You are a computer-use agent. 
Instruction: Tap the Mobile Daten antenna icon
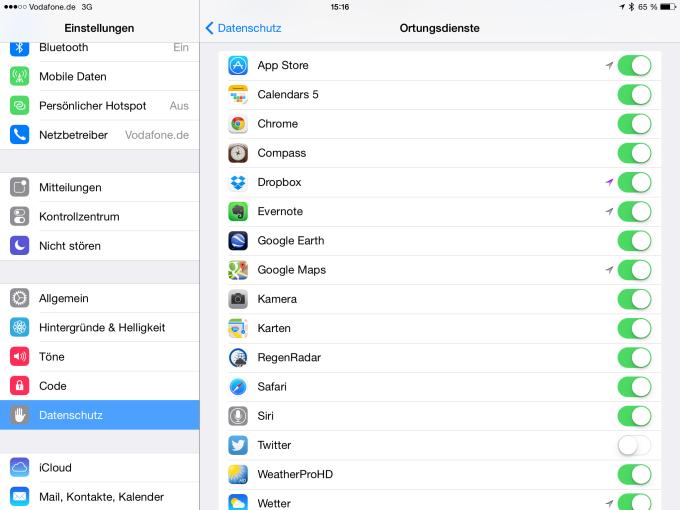point(20,76)
